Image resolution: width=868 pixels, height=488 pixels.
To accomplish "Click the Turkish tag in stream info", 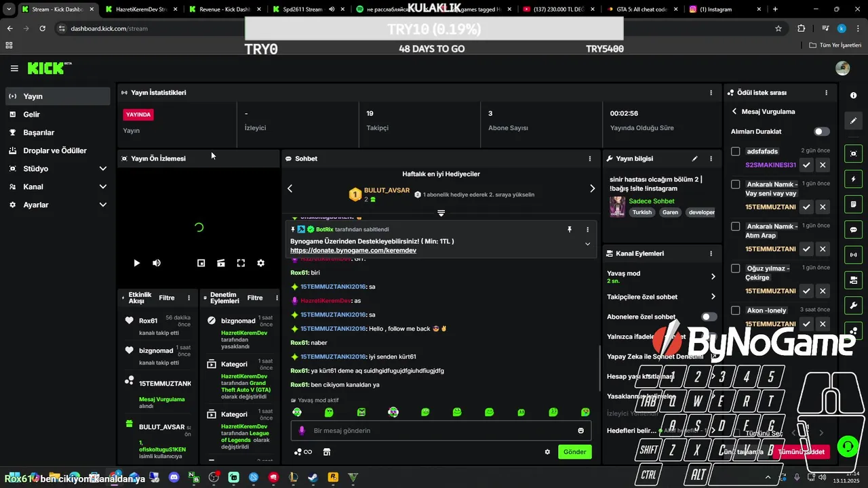I will pos(642,212).
